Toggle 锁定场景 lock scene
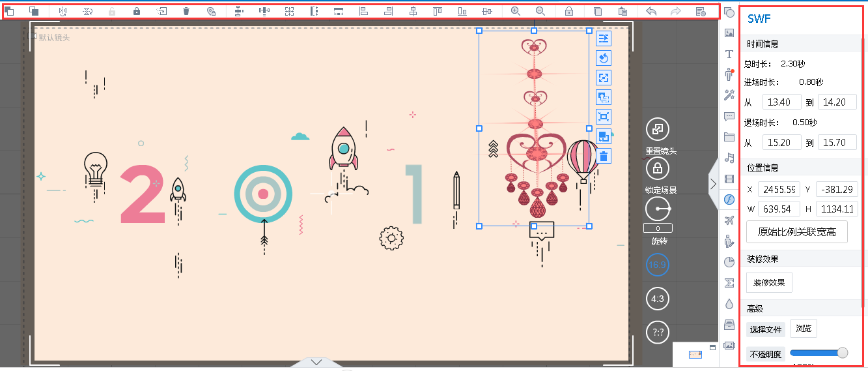This screenshot has width=868, height=371. click(658, 169)
